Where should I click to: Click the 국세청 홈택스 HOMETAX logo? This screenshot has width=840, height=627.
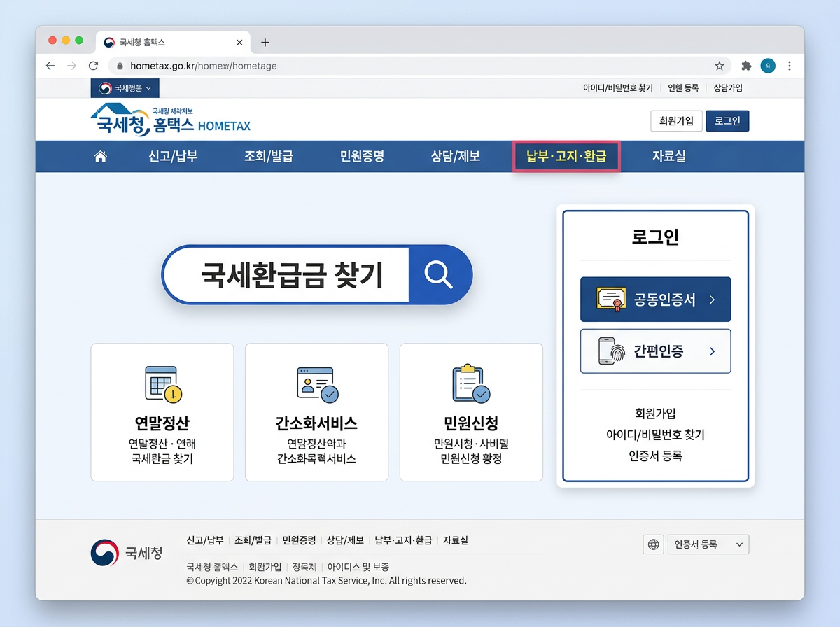(170, 120)
